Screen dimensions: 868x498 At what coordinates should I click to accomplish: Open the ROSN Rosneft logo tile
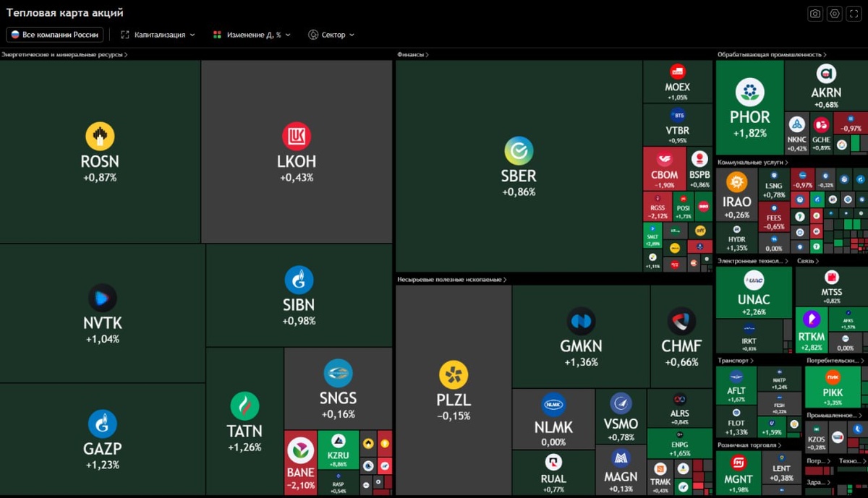(x=100, y=136)
